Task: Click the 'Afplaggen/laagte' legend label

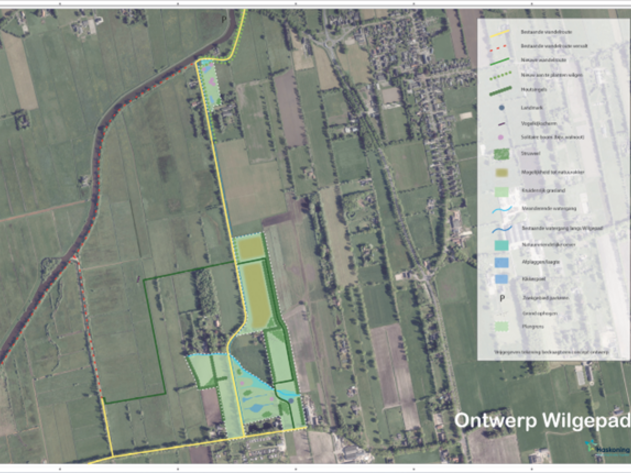Action: pyautogui.click(x=540, y=262)
